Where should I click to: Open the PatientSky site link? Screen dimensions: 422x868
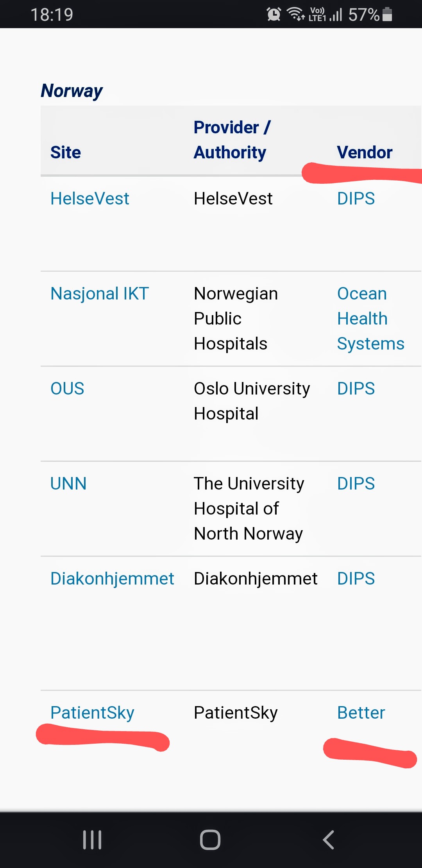pyautogui.click(x=92, y=713)
